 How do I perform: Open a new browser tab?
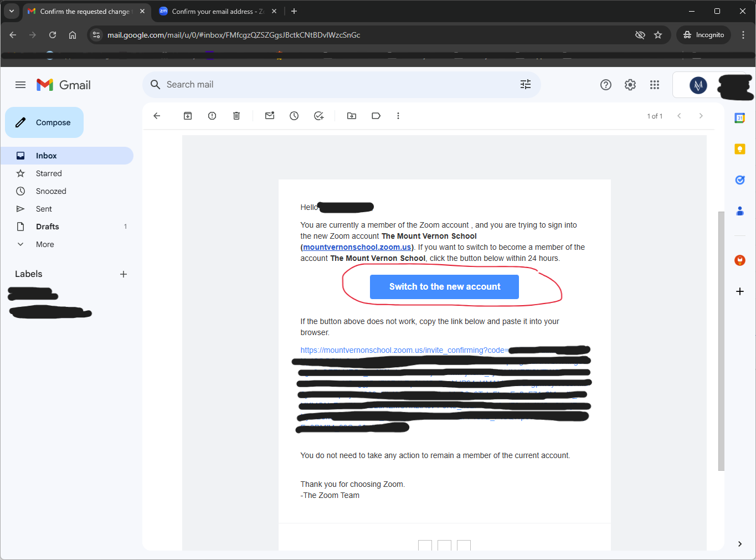(294, 11)
